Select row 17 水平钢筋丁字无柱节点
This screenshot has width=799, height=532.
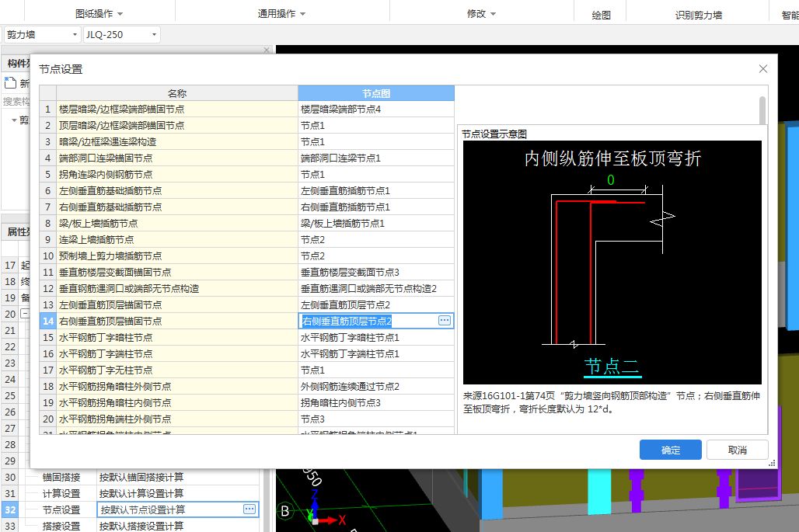(176, 370)
